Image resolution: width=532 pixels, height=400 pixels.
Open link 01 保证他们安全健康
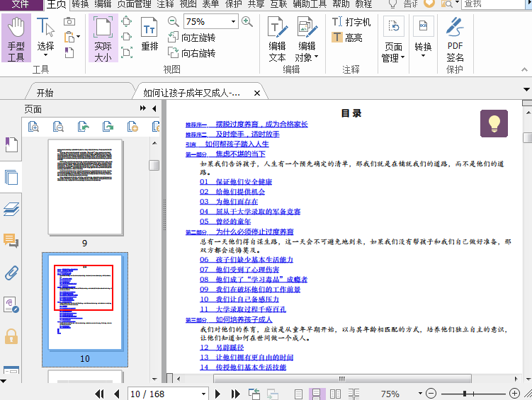[x=236, y=182]
